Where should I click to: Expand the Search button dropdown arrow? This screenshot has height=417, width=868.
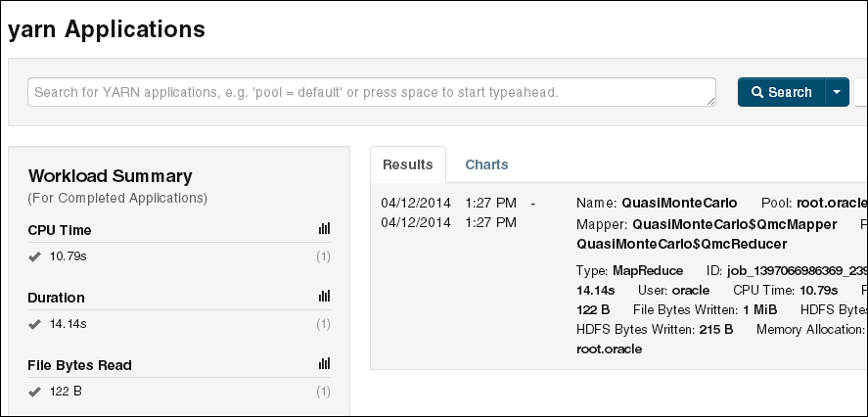837,92
